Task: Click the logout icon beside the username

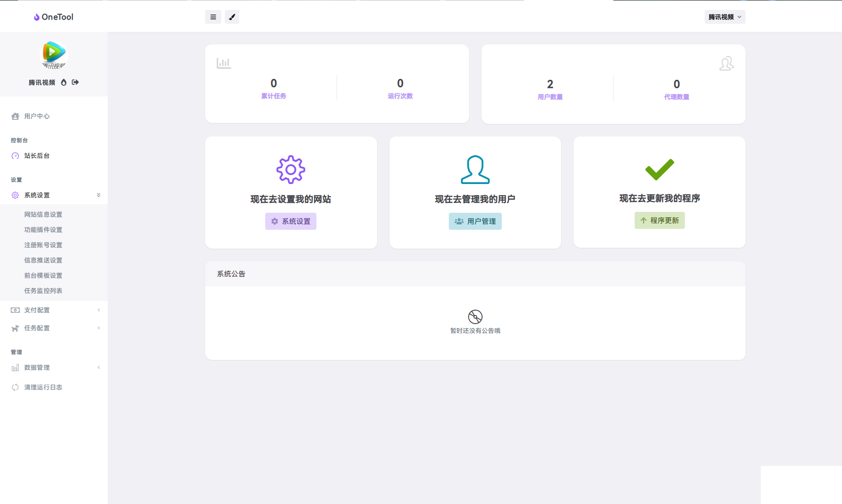Action: (x=75, y=82)
